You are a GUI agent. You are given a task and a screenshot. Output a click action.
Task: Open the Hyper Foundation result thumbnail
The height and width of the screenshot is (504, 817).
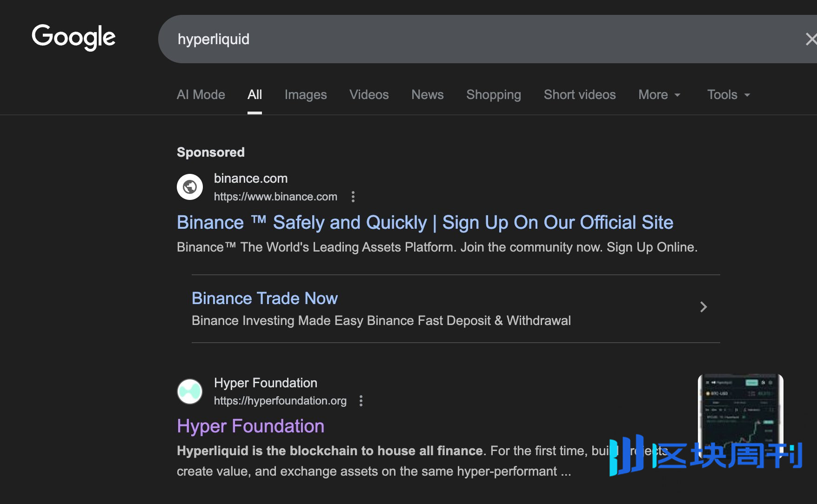(740, 416)
